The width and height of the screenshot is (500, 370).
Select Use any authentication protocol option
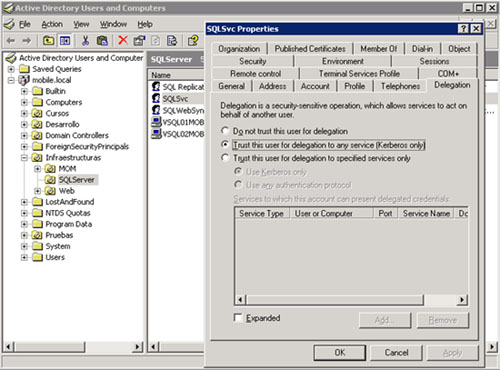click(238, 184)
